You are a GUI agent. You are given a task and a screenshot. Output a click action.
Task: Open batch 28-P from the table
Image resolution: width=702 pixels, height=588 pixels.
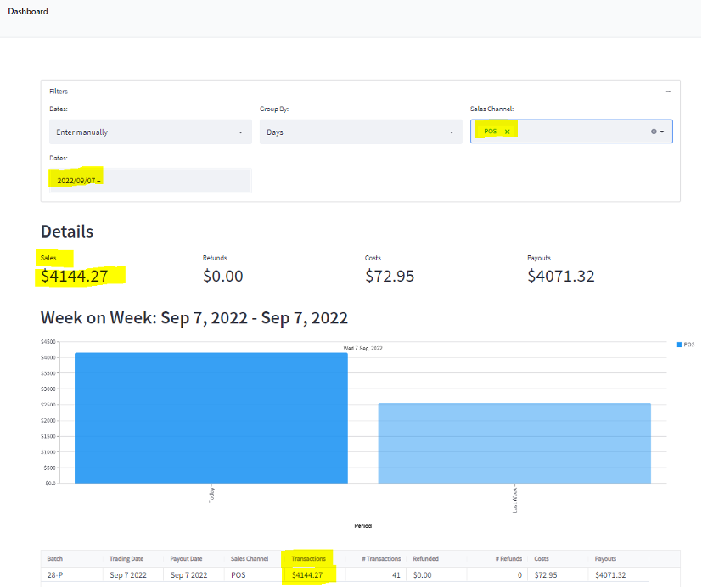54,574
